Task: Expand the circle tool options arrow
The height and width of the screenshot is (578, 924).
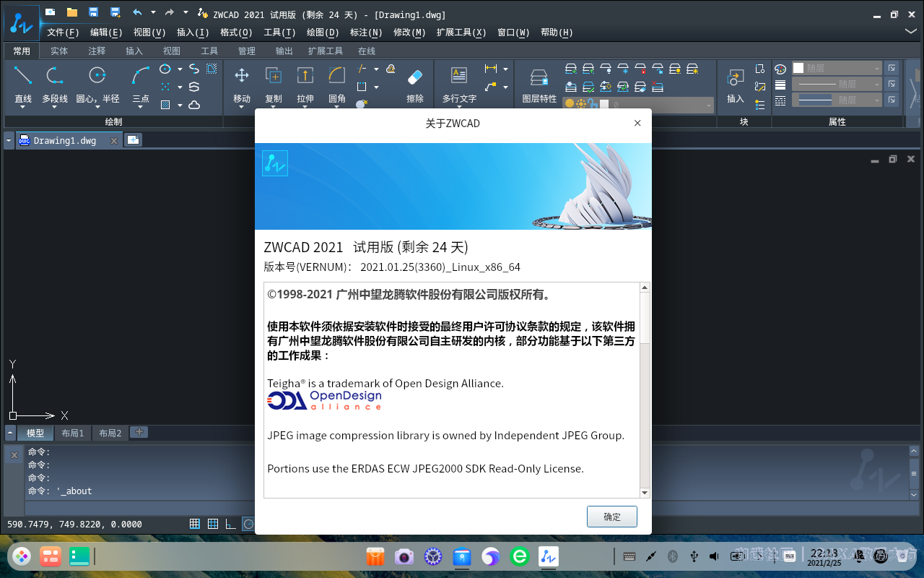Action: click(98, 107)
